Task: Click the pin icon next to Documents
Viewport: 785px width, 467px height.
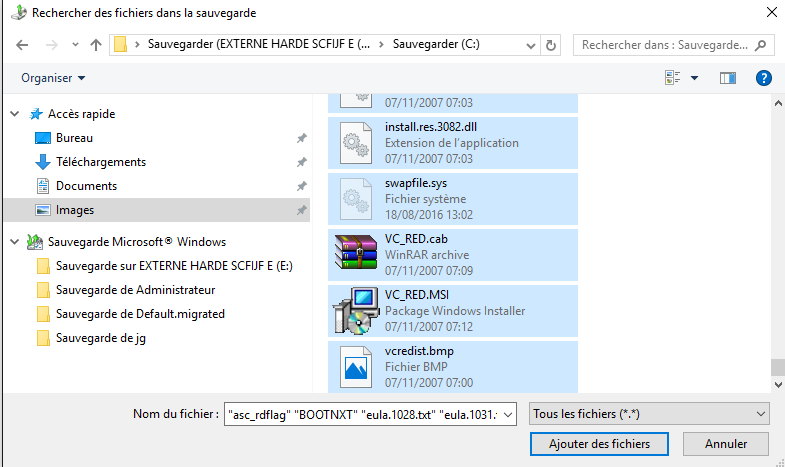Action: [301, 186]
